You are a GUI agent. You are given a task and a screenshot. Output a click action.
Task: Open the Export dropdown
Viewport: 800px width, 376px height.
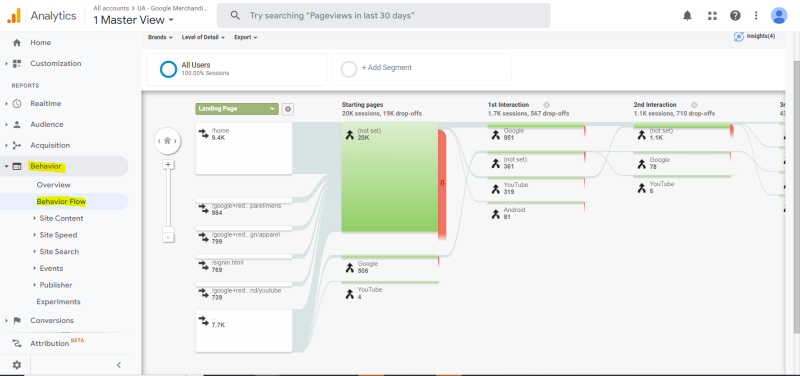[x=245, y=37]
